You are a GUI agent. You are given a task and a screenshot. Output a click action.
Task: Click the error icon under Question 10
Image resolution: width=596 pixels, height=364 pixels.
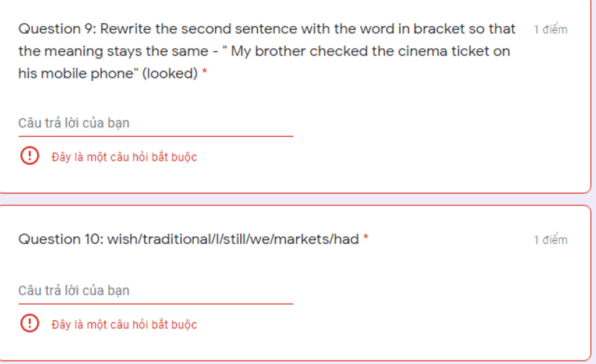30,323
